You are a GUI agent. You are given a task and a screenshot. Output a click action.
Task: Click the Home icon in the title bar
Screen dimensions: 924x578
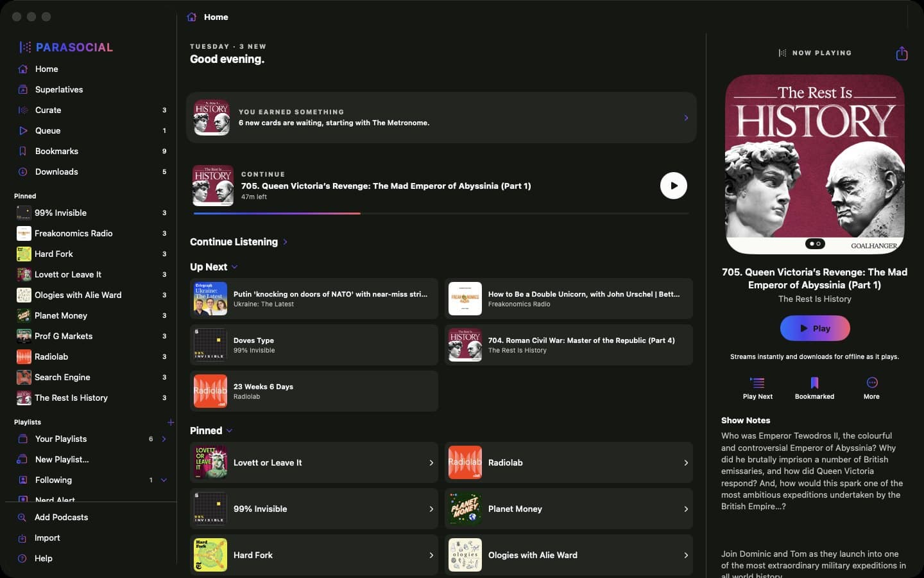(191, 17)
